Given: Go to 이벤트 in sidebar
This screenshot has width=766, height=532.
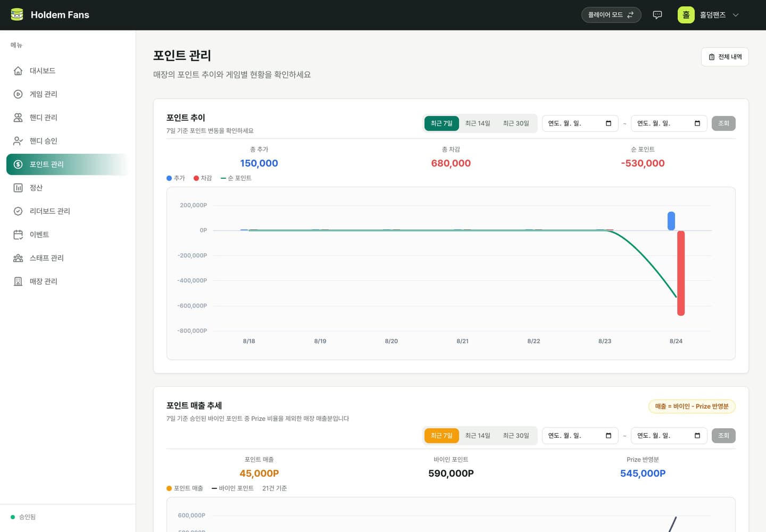Looking at the screenshot, I should tap(68, 235).
